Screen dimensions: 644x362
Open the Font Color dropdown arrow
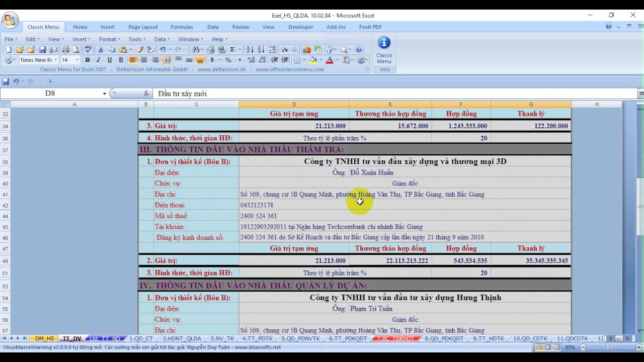(337, 60)
